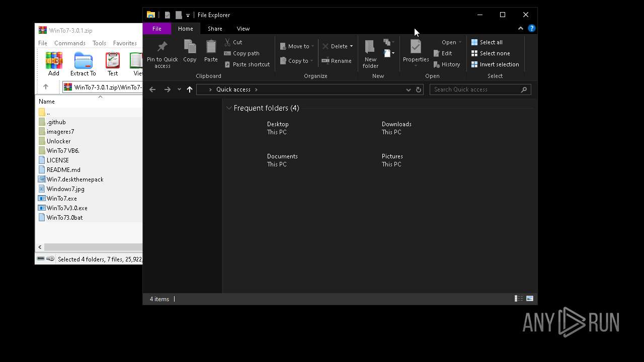Click WinRAR archive path field

(x=103, y=87)
